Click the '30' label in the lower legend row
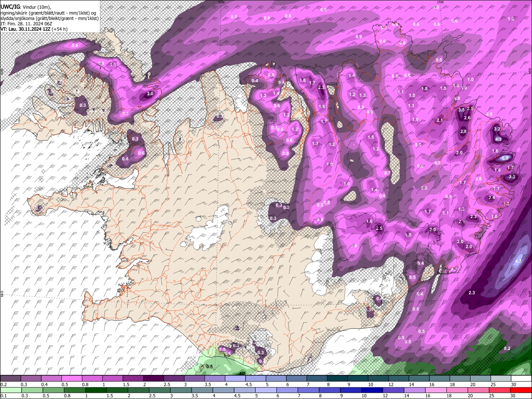This screenshot has width=532, height=399. tap(514, 396)
